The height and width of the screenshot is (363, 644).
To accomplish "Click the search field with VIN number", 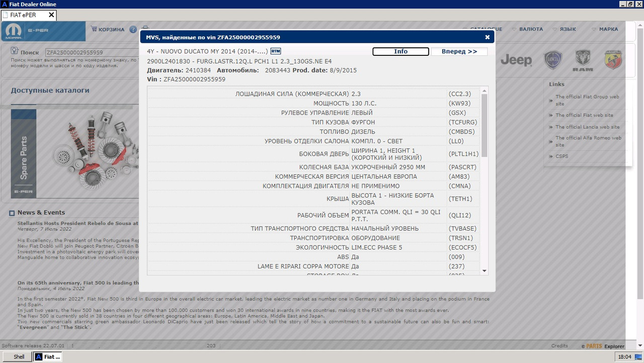I will tap(92, 52).
